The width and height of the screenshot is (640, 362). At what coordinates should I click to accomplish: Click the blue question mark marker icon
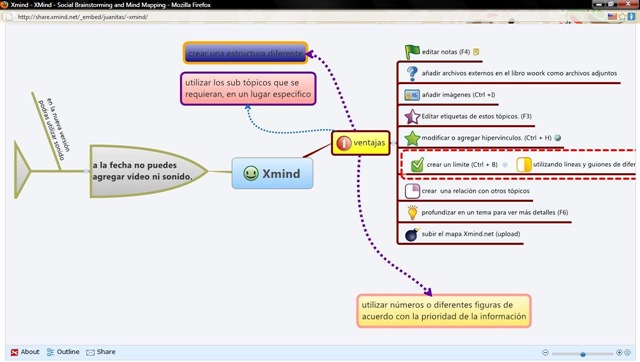point(412,73)
